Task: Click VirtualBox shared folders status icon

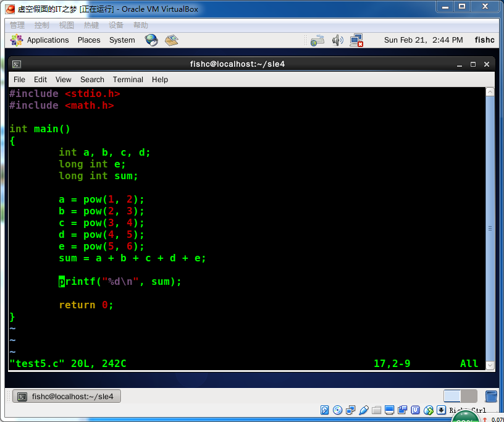Action: pos(376,410)
